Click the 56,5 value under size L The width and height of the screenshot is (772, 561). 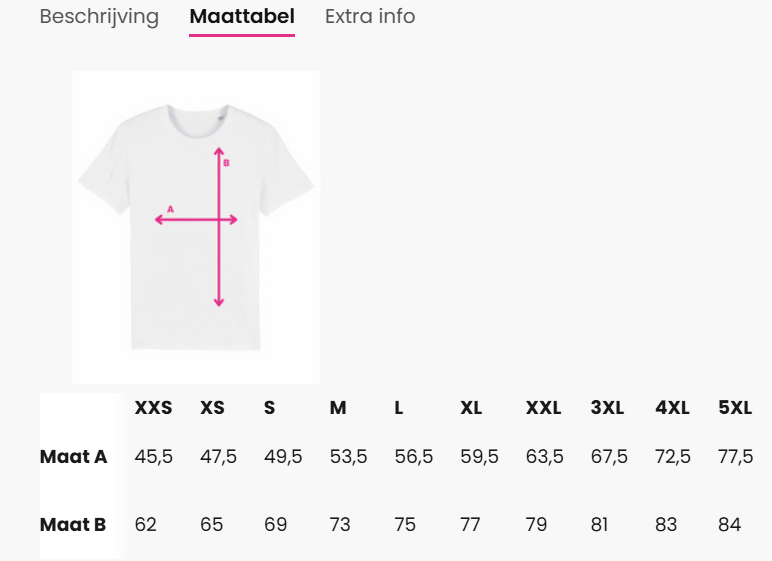coord(414,457)
